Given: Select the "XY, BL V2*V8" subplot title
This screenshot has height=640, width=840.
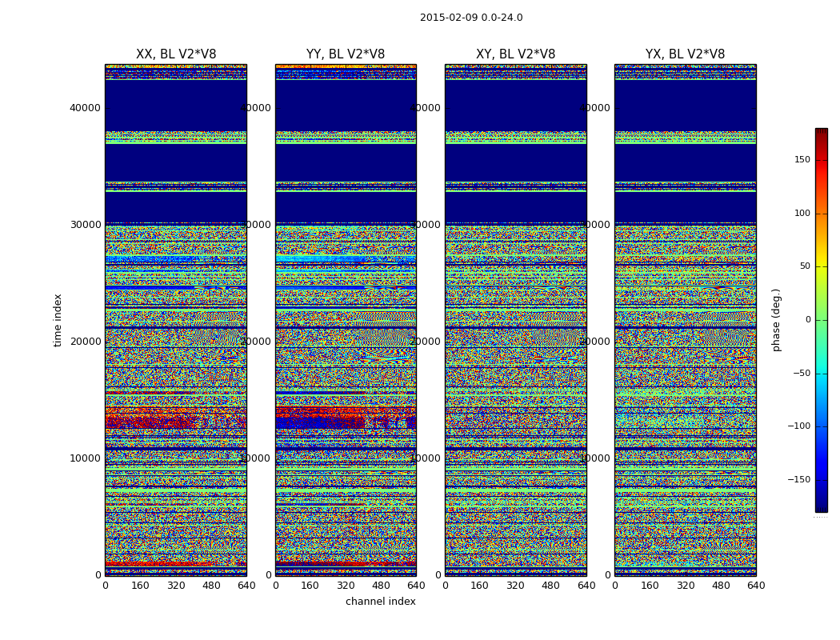Looking at the screenshot, I should pos(515,54).
